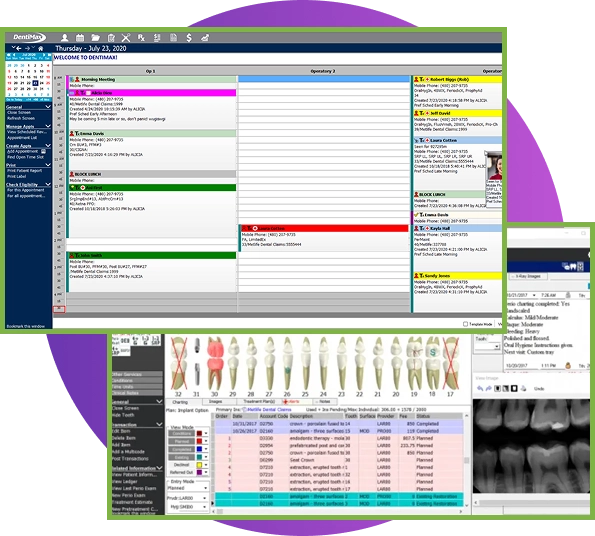
Task: Click the user icon on the 7:26 AM note
Action: 568,295
